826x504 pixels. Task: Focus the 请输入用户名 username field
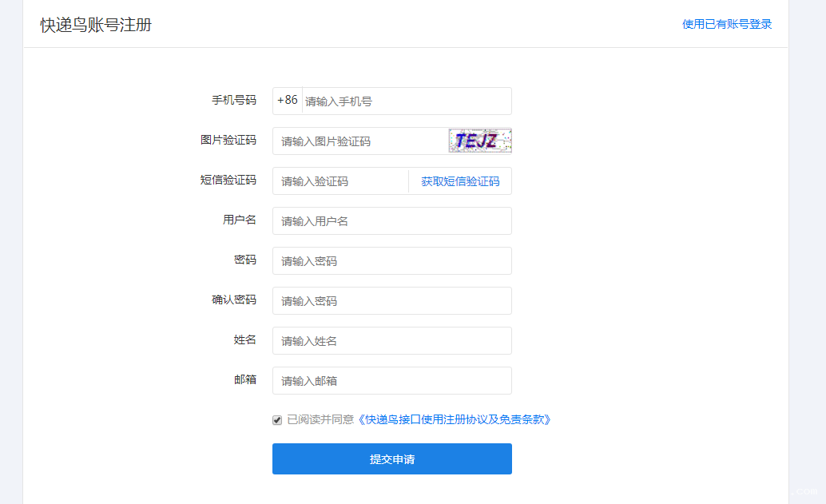pos(392,221)
